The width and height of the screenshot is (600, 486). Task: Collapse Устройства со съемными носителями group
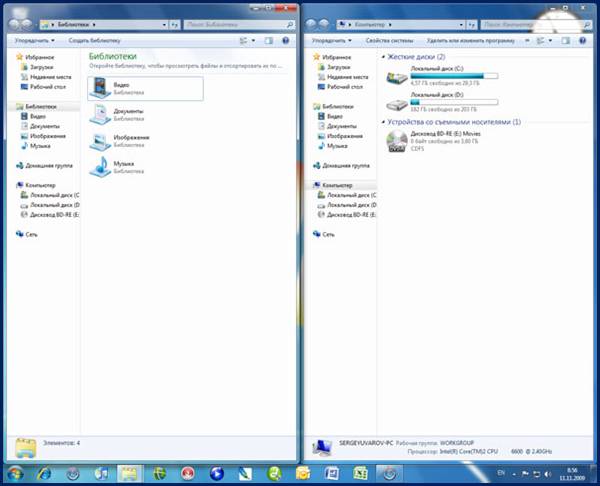coord(383,122)
